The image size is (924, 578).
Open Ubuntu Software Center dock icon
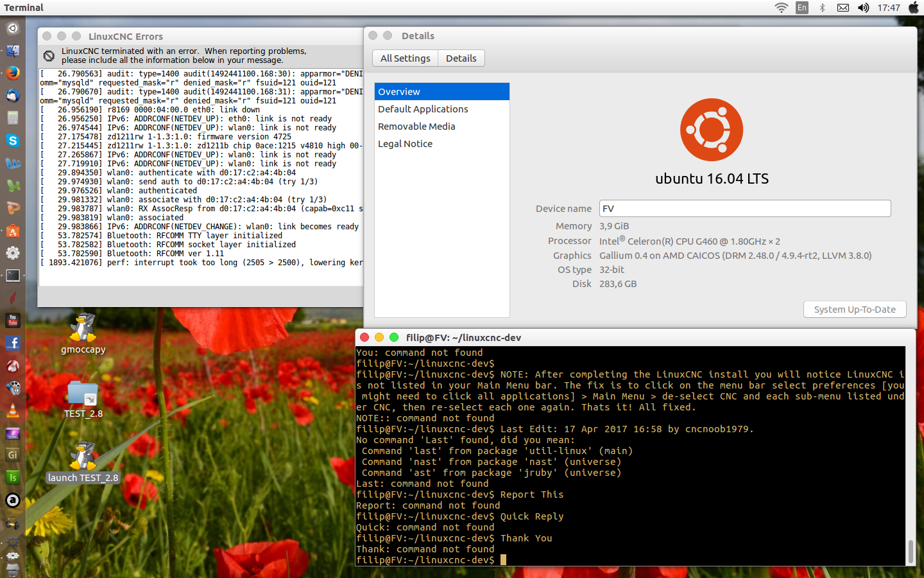[x=13, y=231]
